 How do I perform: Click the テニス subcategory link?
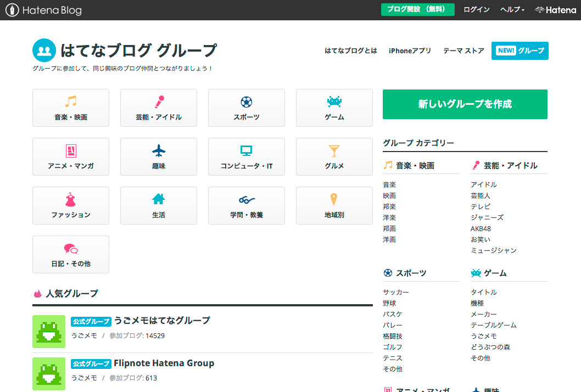point(393,359)
